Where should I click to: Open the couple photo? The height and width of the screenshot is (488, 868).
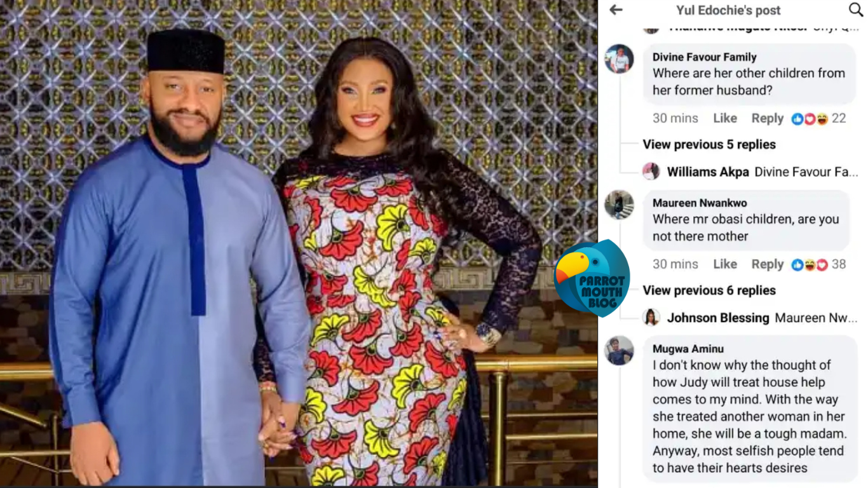(299, 243)
